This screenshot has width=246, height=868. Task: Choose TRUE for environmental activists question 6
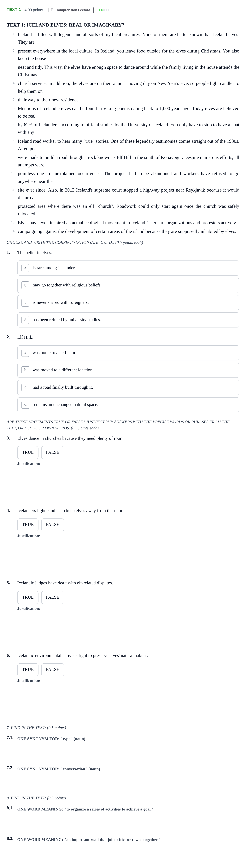[x=28, y=669]
